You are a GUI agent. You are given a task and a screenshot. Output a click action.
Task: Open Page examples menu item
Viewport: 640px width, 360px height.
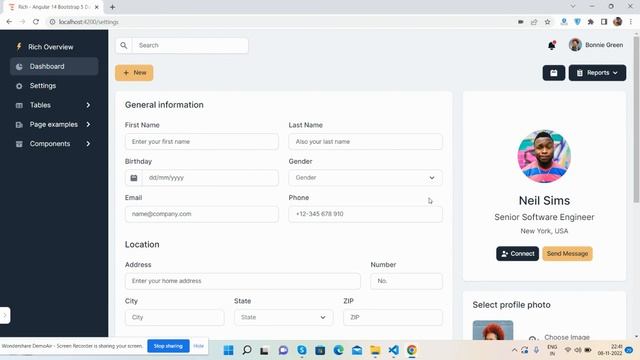(54, 124)
